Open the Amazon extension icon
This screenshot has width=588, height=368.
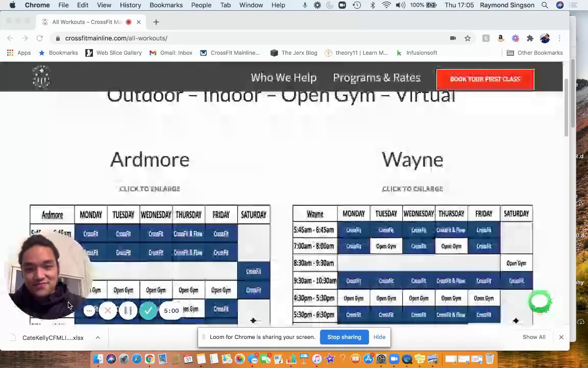[x=501, y=38]
